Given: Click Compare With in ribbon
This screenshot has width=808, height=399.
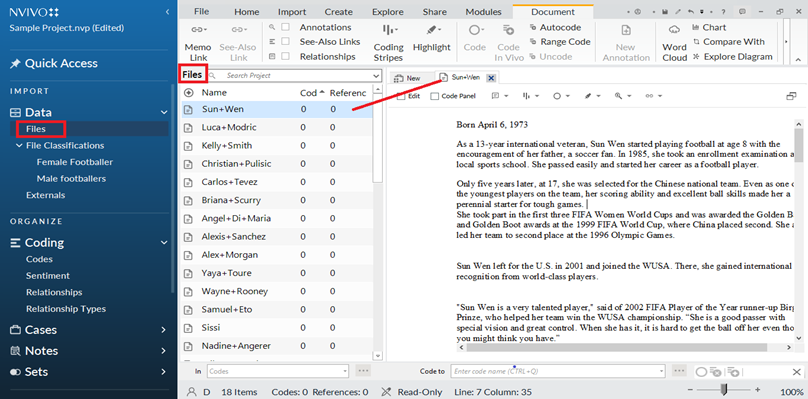Looking at the screenshot, I should tap(729, 42).
